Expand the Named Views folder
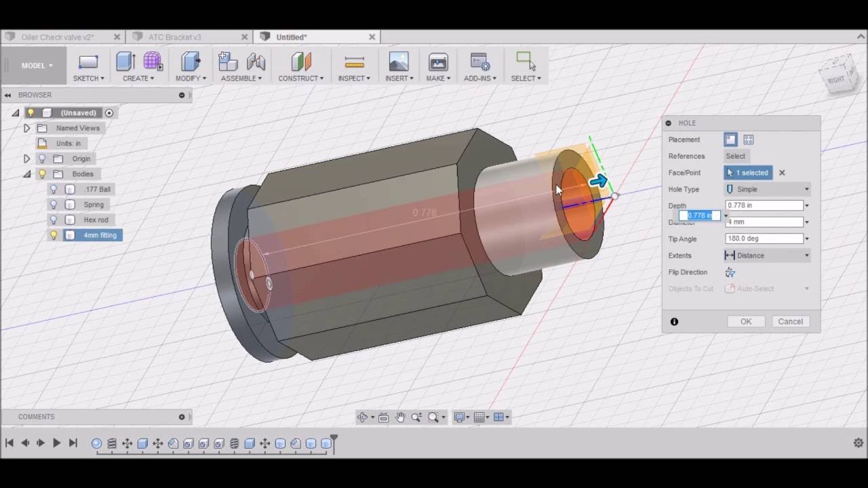Screen dimensions: 868x488 tap(26, 128)
